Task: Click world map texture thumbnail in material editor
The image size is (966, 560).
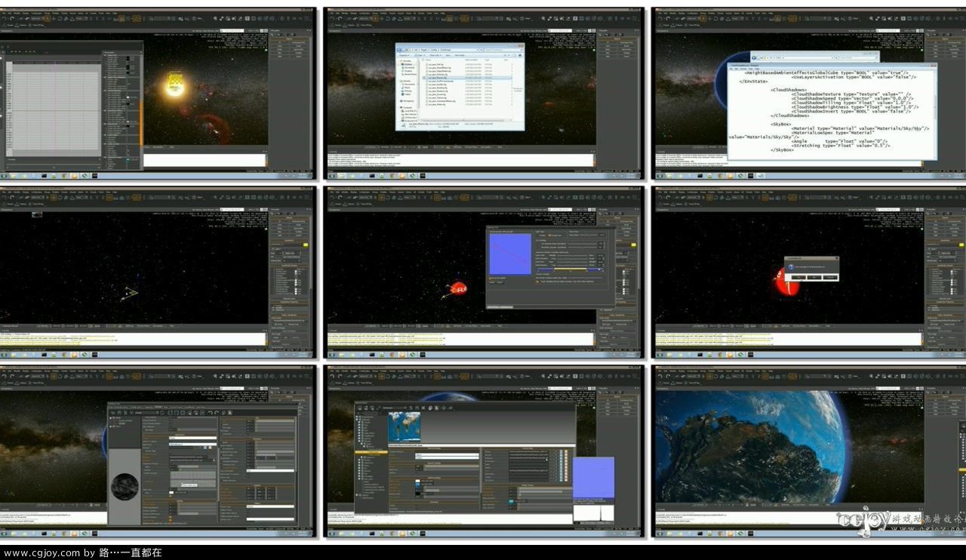Action: 404,428
